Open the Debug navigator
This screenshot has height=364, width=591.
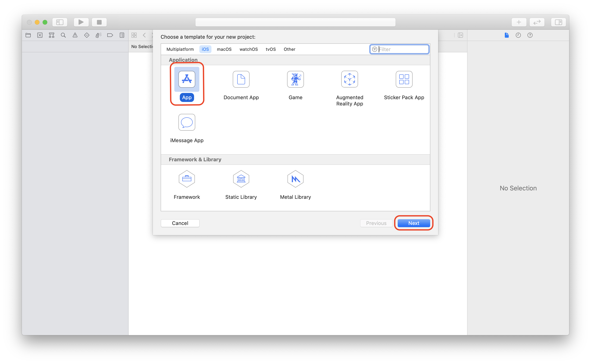pos(98,35)
